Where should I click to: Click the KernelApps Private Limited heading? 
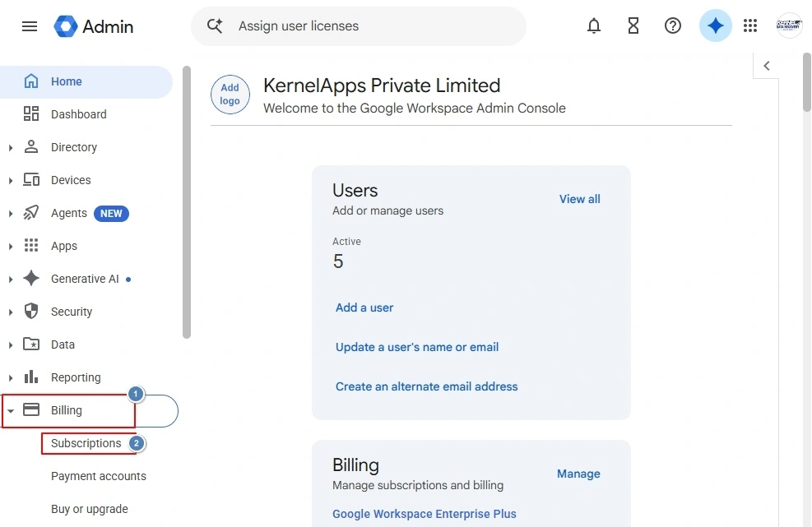point(382,86)
